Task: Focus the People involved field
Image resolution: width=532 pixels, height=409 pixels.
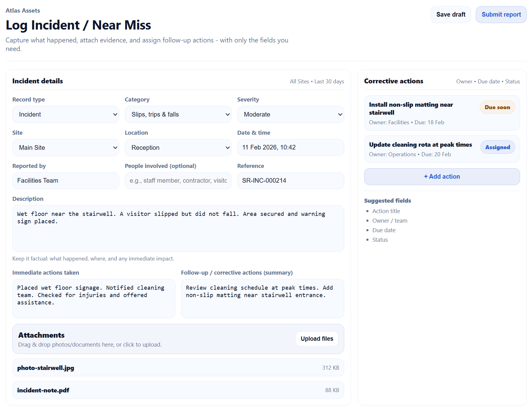Action: pos(178,181)
